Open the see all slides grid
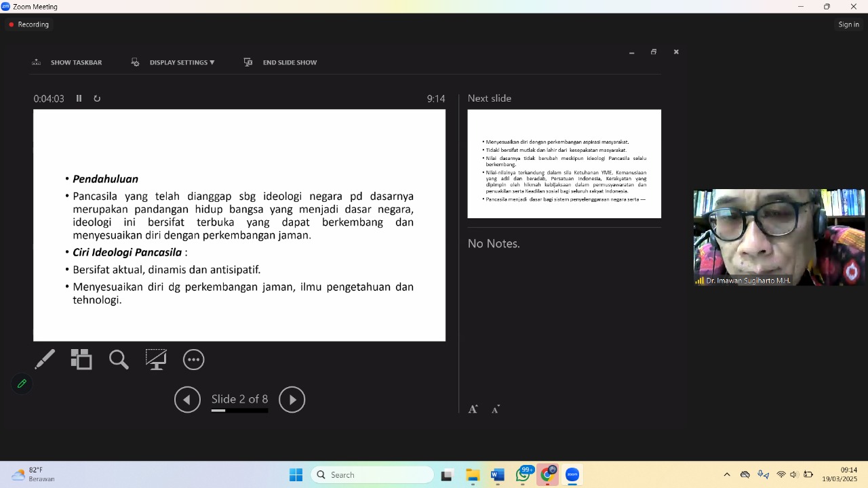 [x=81, y=359]
